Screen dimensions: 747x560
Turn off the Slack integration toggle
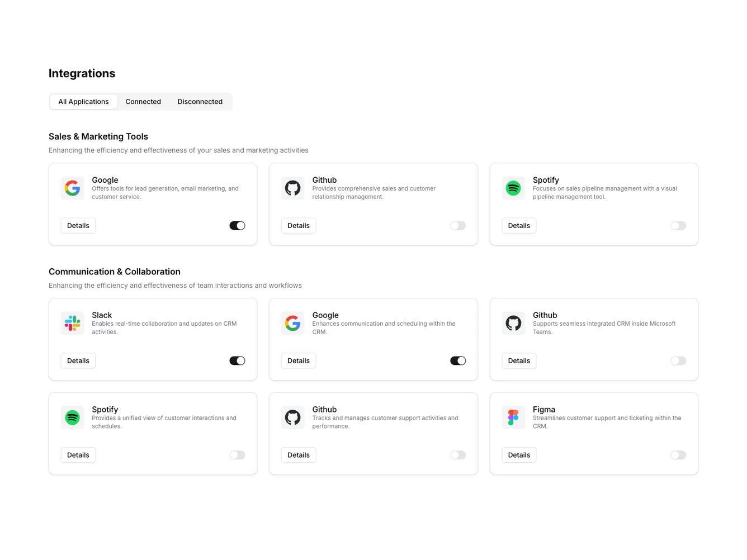pos(237,360)
